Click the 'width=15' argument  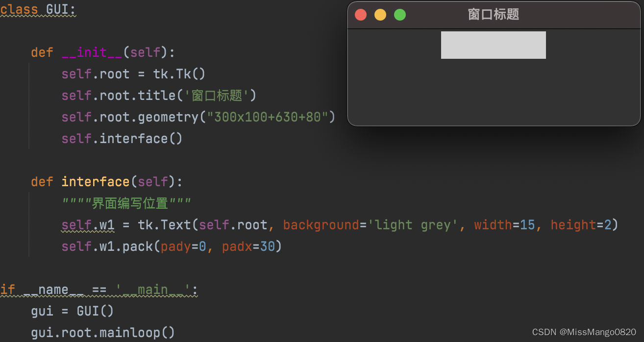504,225
